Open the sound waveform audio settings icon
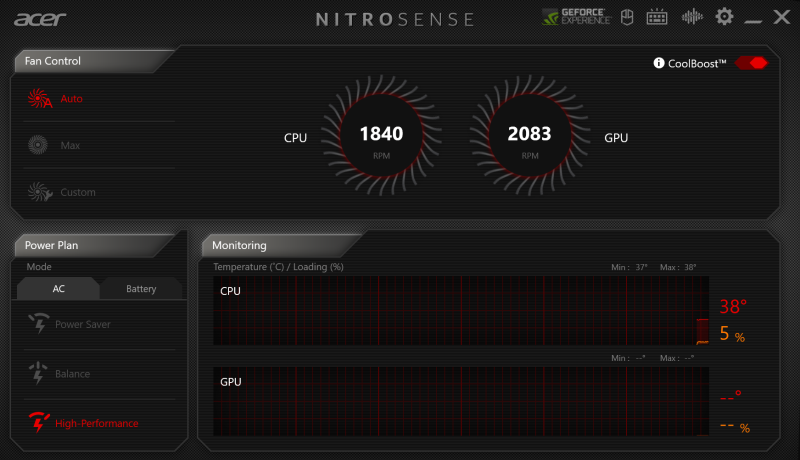 pyautogui.click(x=692, y=17)
